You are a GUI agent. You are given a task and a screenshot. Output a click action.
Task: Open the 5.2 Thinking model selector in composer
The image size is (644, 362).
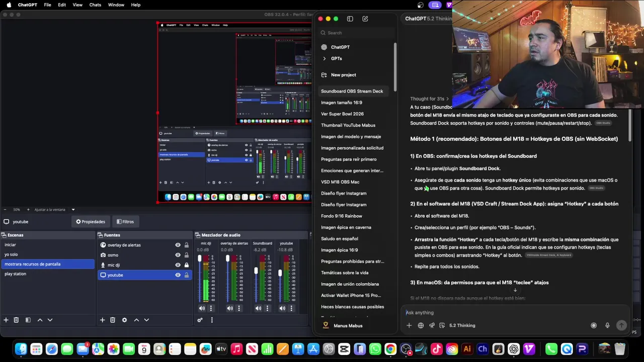click(x=462, y=325)
